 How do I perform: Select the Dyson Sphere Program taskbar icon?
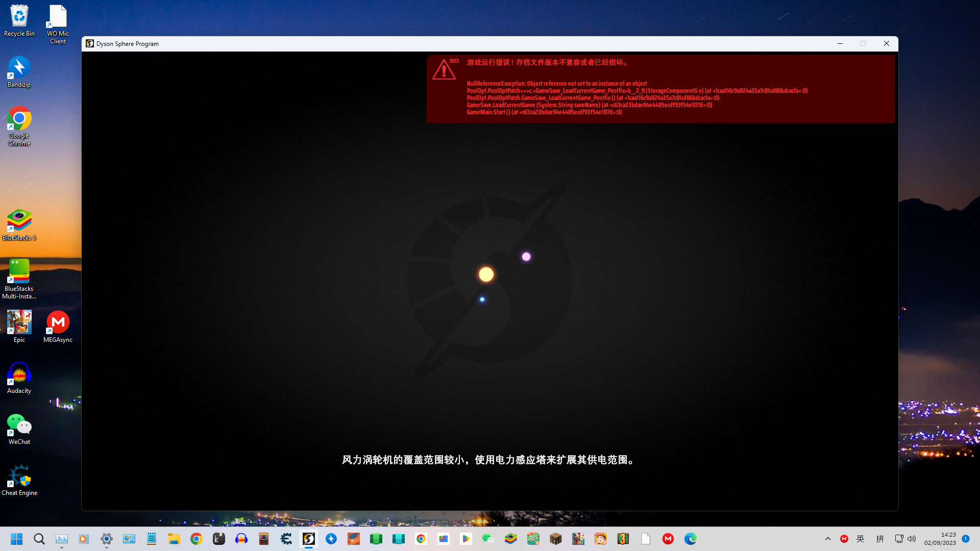pos(309,539)
